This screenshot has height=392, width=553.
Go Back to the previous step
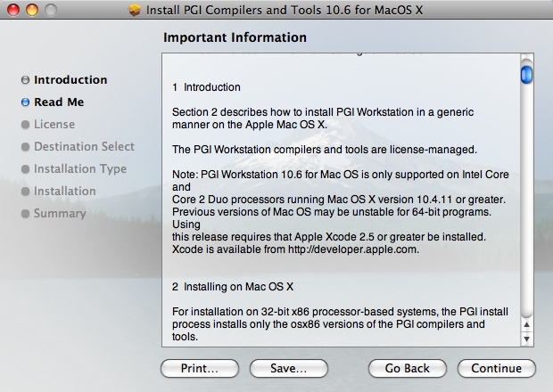coord(408,369)
